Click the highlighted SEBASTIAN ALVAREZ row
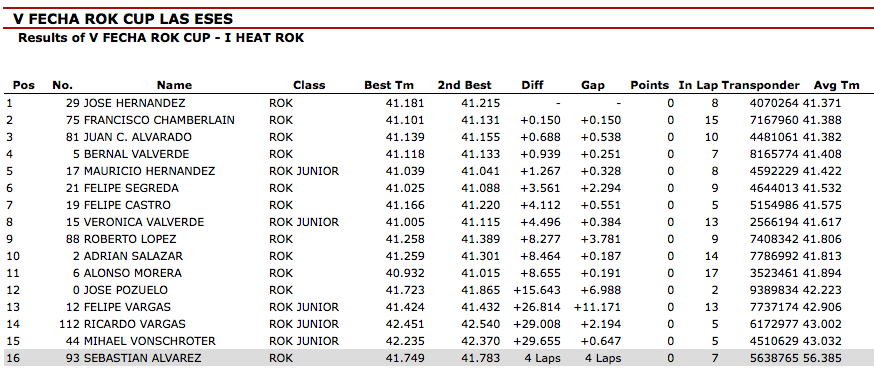 tap(437, 358)
